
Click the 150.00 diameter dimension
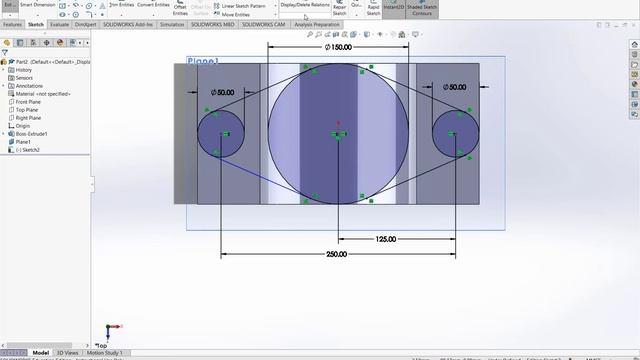click(338, 47)
